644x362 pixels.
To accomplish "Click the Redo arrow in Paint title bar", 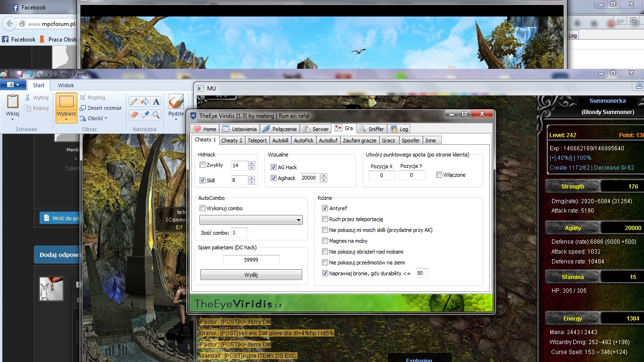I will [40, 74].
